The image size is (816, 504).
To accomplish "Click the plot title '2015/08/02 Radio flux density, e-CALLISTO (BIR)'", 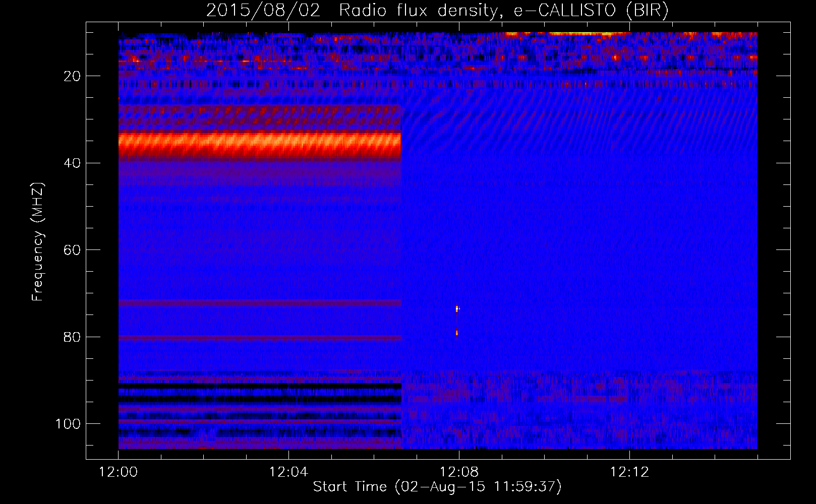I will click(x=437, y=11).
